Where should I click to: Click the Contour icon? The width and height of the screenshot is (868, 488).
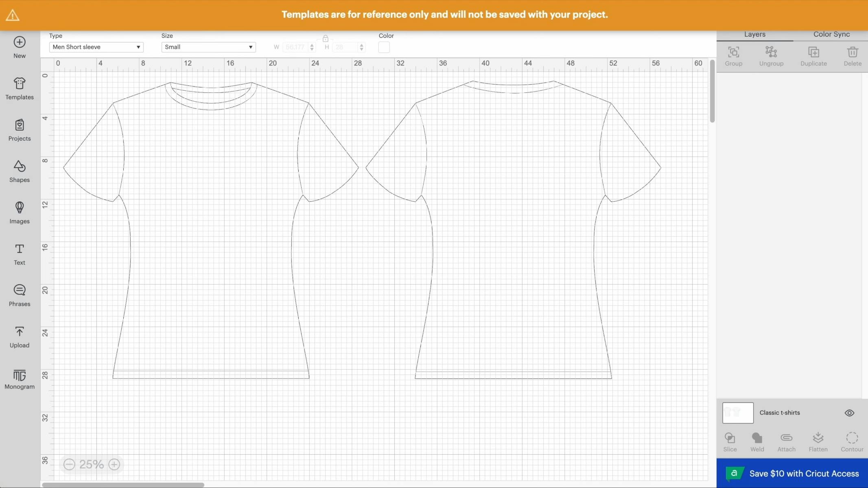tap(851, 441)
